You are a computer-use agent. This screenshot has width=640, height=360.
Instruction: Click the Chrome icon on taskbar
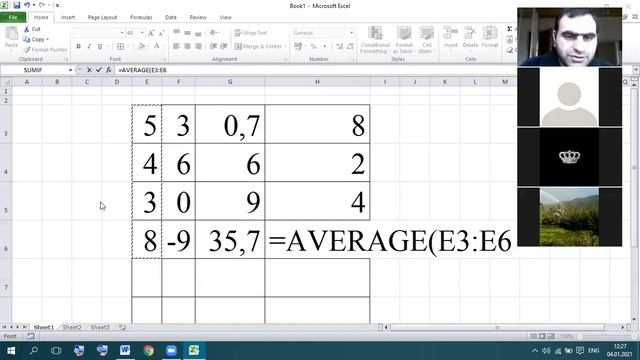click(149, 350)
